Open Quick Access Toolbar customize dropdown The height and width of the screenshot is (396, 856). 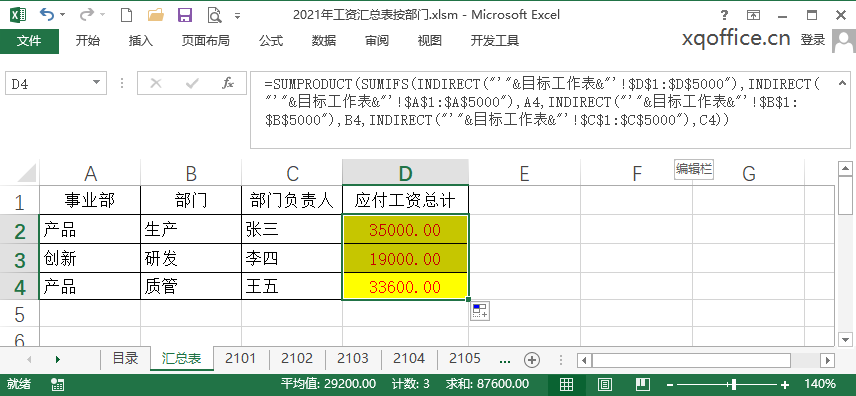tap(237, 16)
